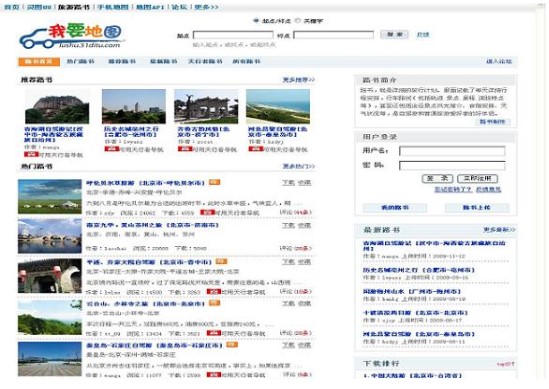This screenshot has height=389, width=549.
Task: Open the 首页 link in top bar
Action: coord(11,7)
